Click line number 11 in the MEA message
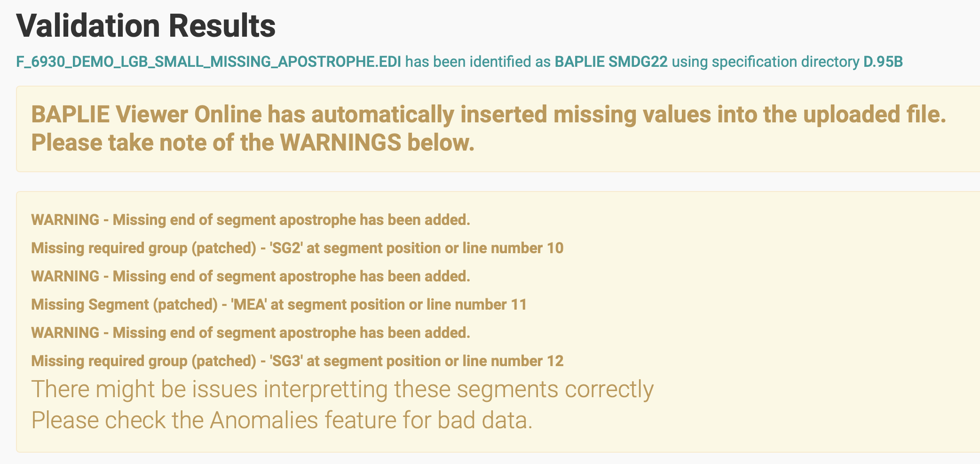980x464 pixels. pyautogui.click(x=519, y=304)
